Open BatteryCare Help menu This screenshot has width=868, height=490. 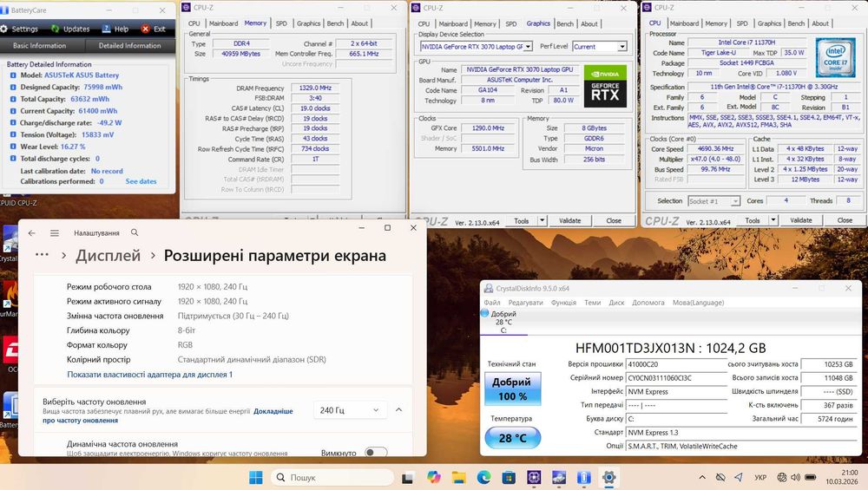pos(115,29)
